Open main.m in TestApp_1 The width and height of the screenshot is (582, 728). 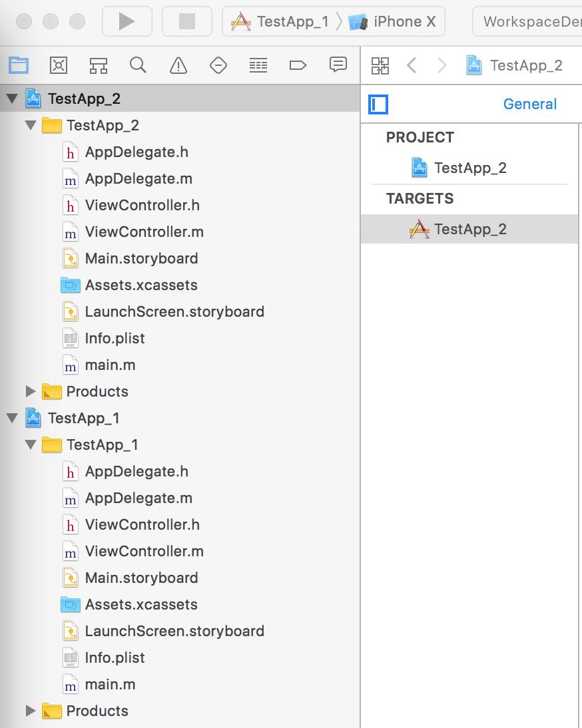click(x=180, y=684)
